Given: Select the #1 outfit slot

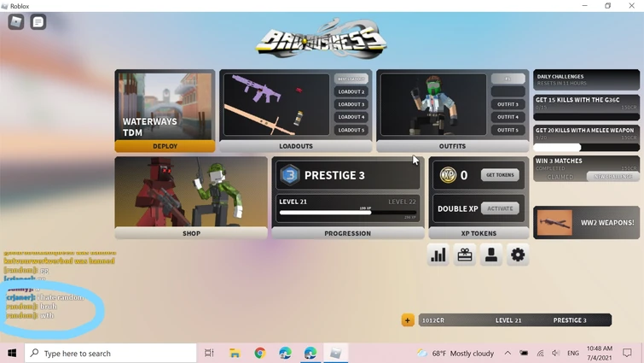Looking at the screenshot, I should pos(508,79).
